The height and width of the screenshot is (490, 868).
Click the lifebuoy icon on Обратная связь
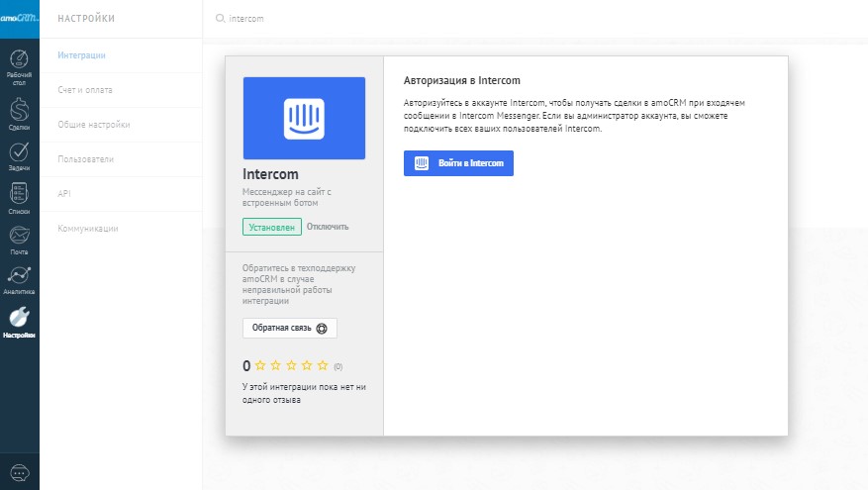click(x=322, y=329)
